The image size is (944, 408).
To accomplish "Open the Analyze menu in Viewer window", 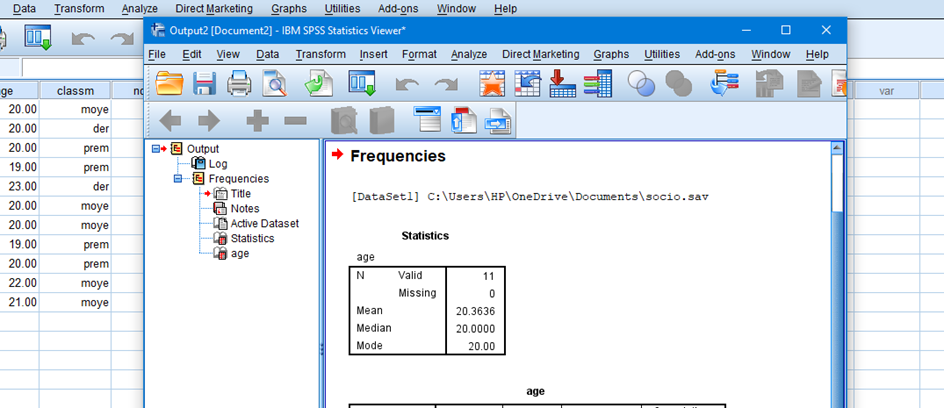I will click(x=469, y=54).
